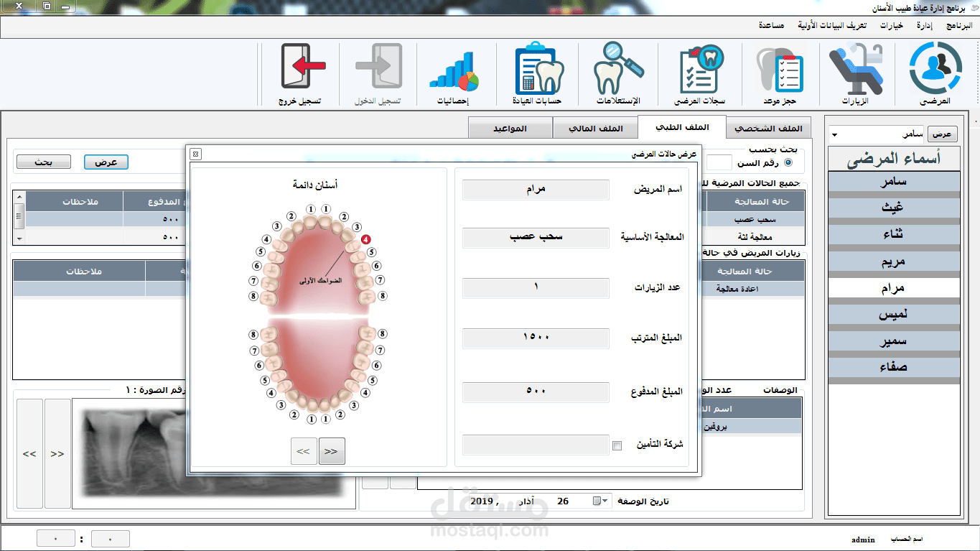This screenshot has height=551, width=980.
Task: Click the >> button under teeth diagram
Action: pyautogui.click(x=332, y=451)
